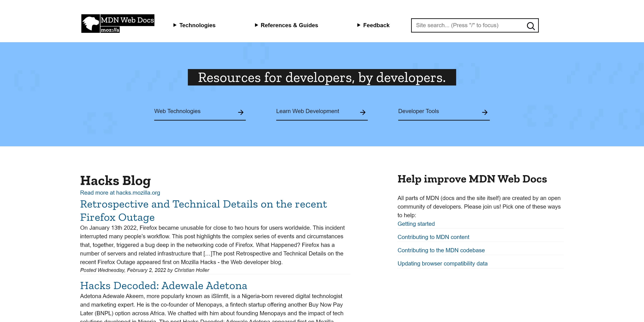Expand the References & Guides triangle
644x322 pixels.
click(256, 25)
